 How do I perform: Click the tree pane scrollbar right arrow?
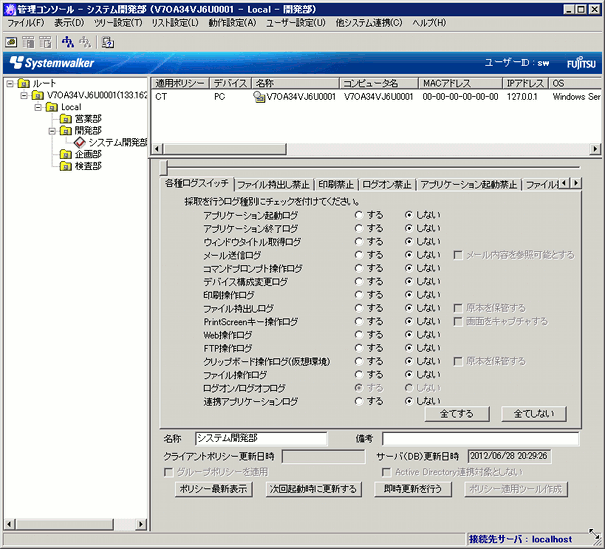coord(141,524)
